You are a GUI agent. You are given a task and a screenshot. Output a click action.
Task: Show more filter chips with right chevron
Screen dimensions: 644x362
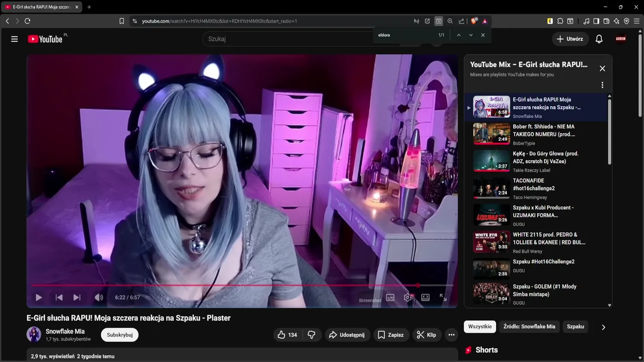click(603, 327)
